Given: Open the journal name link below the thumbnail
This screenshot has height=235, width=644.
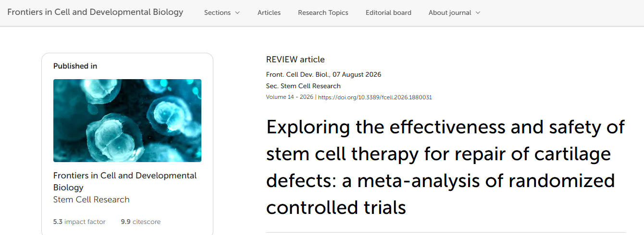Looking at the screenshot, I should (x=125, y=181).
